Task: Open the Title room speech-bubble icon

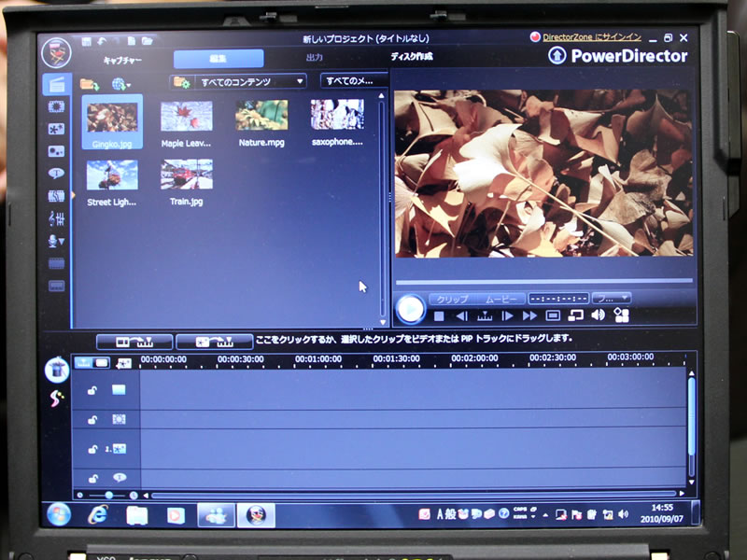Action: (56, 174)
